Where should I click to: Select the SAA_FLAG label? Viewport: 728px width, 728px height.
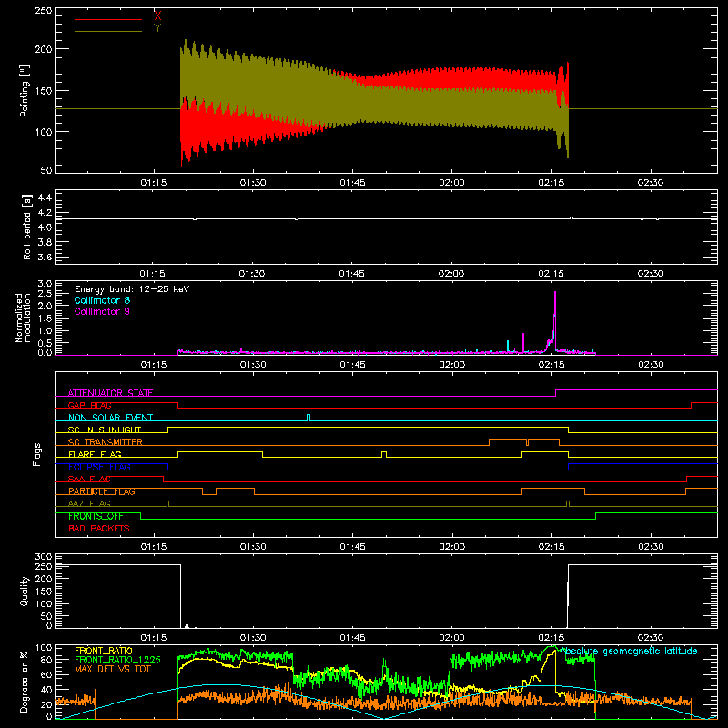[89, 480]
